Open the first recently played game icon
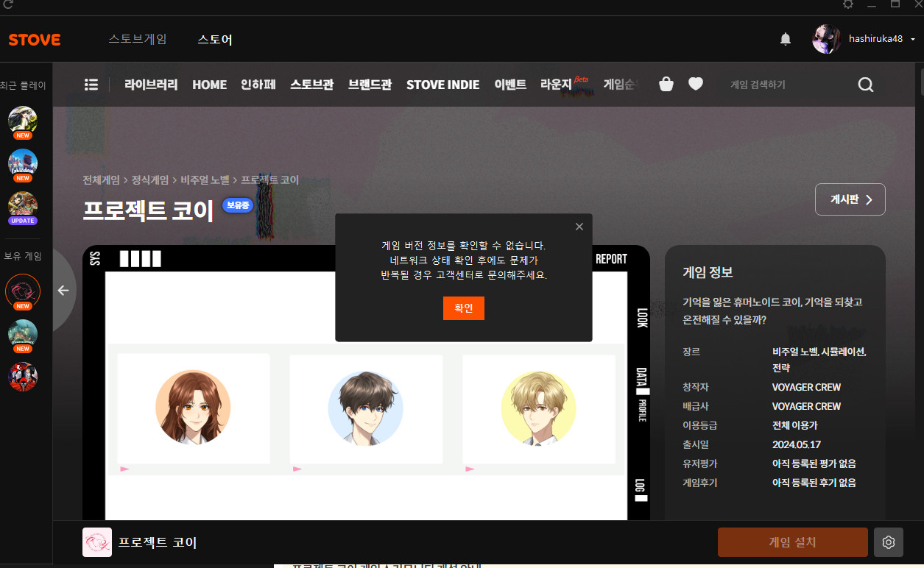Image resolution: width=924 pixels, height=568 pixels. [23, 120]
